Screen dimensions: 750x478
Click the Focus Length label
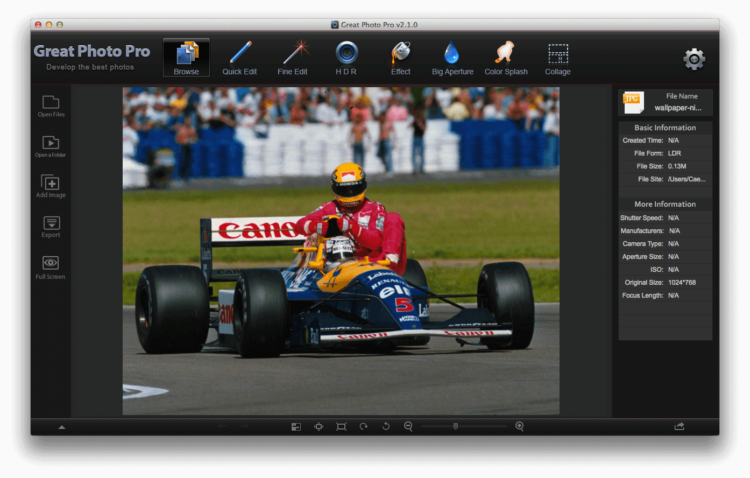(x=642, y=296)
